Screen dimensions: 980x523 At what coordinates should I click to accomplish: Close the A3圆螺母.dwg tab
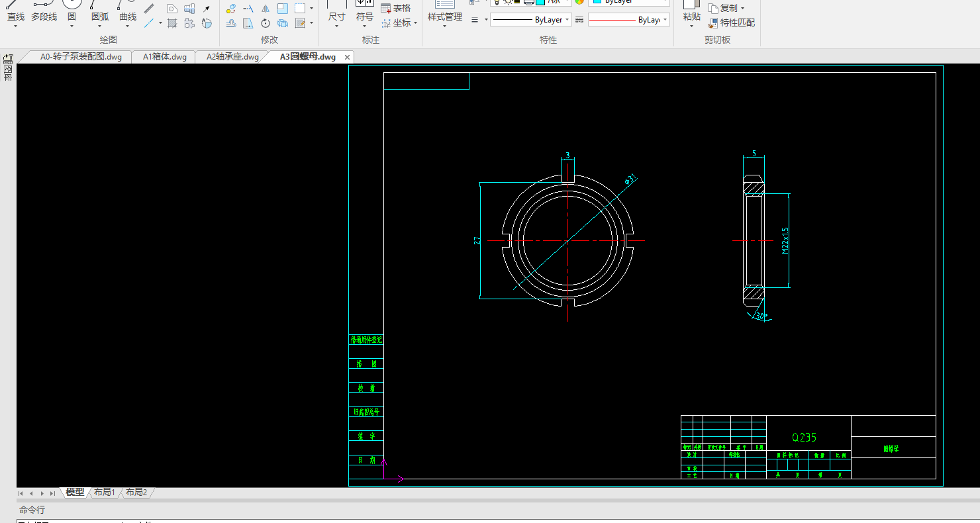pyautogui.click(x=348, y=57)
